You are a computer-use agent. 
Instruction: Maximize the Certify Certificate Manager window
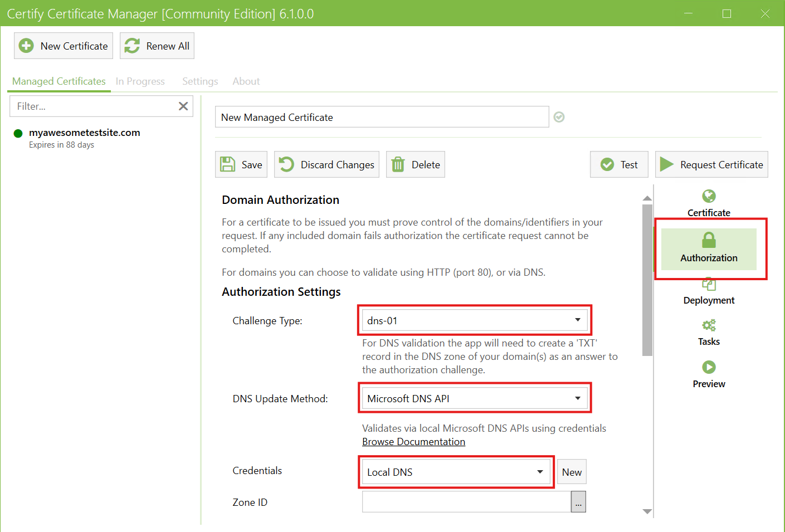point(727,13)
